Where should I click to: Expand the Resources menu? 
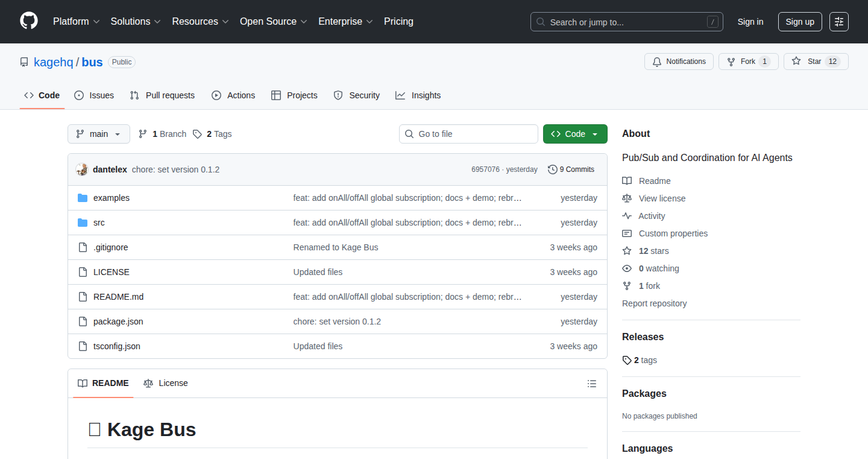[x=200, y=21]
